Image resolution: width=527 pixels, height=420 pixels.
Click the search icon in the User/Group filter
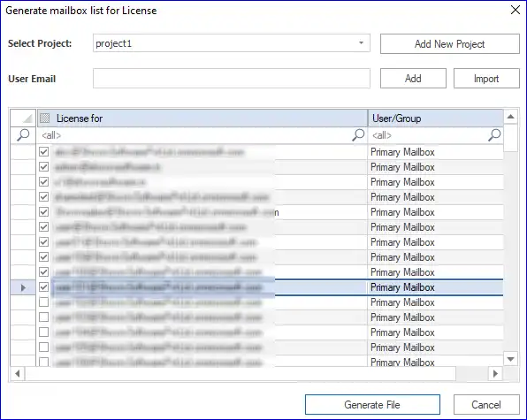coord(494,135)
